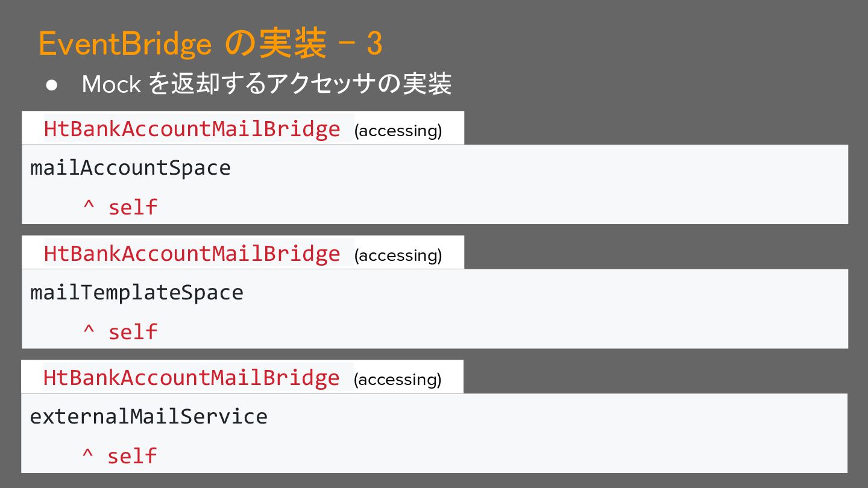Click the first HtBankAccountMailBridge class label
Screen dimensions: 868x488
[192, 129]
